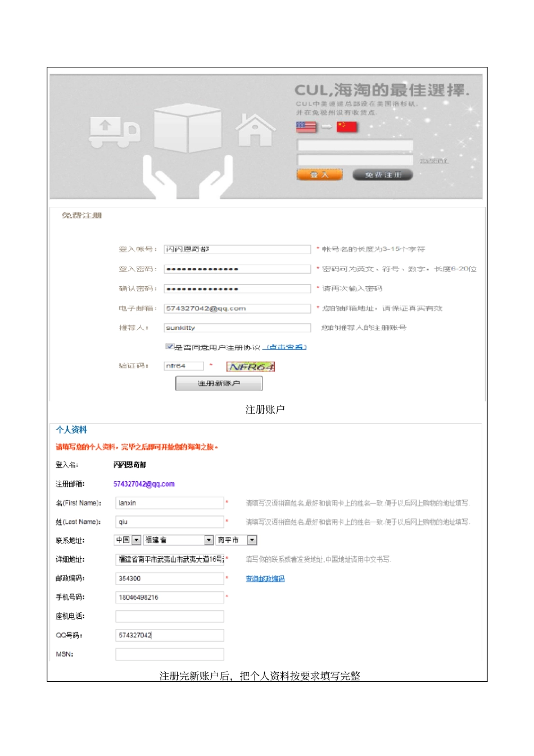The image size is (534, 756).
Task: Click the 确认密码 confirm password field
Action: click(237, 288)
